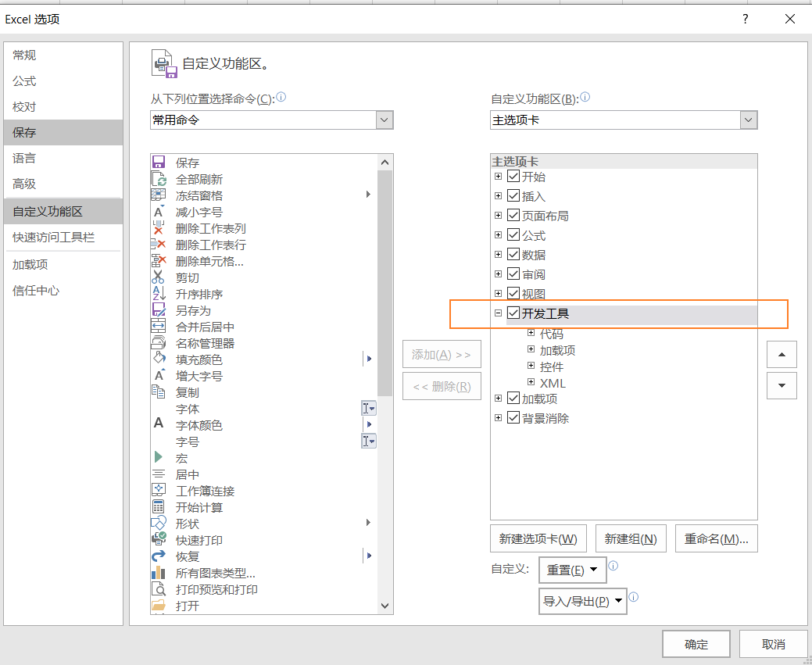Screen dimensions: 812x665
Task: Uncheck the 插入 tab checkbox
Action: click(513, 196)
